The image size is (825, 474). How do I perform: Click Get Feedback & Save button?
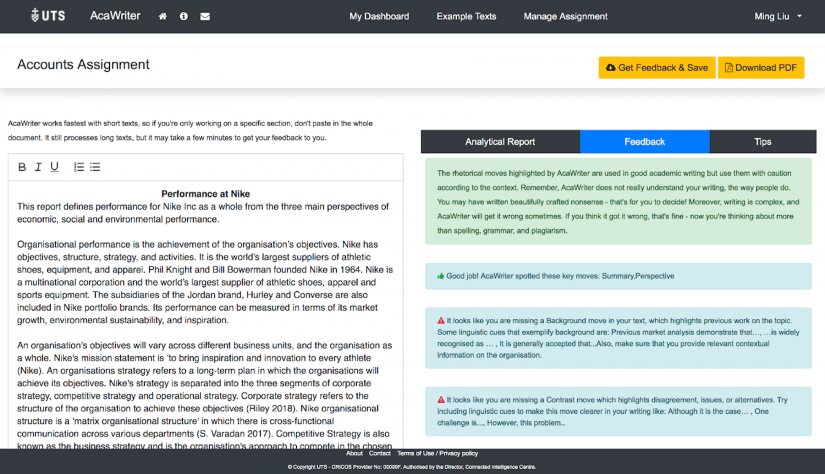click(657, 67)
